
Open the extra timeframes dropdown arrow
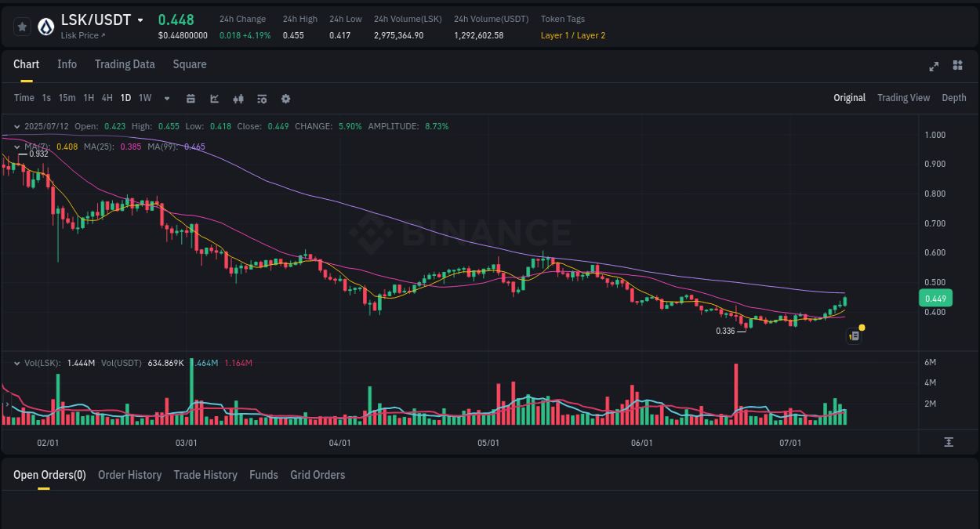[166, 98]
